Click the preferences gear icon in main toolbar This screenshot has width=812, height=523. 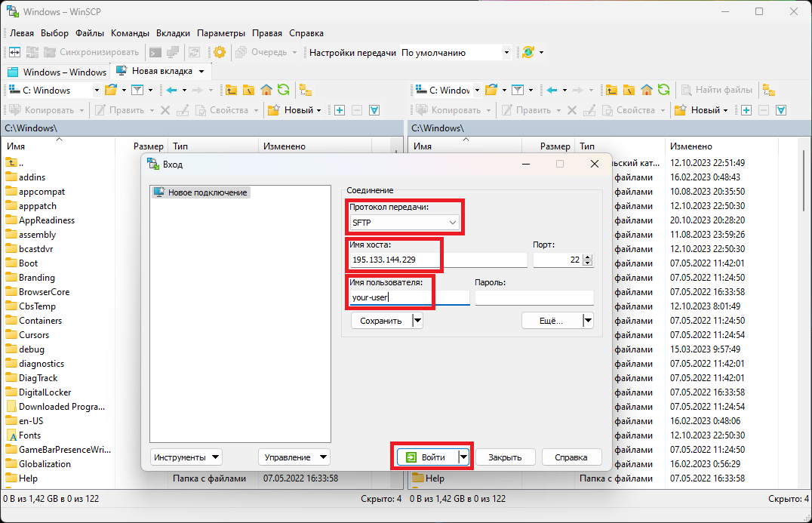220,52
